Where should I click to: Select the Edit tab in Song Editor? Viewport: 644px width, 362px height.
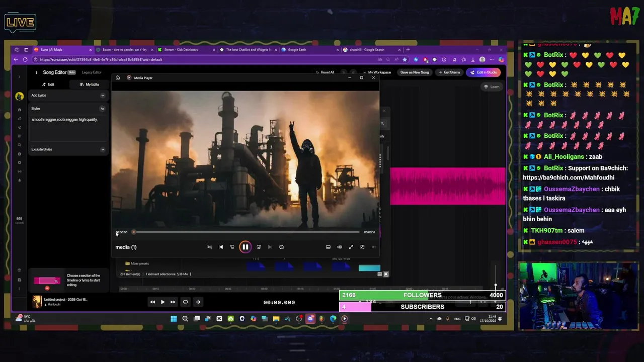tap(48, 84)
